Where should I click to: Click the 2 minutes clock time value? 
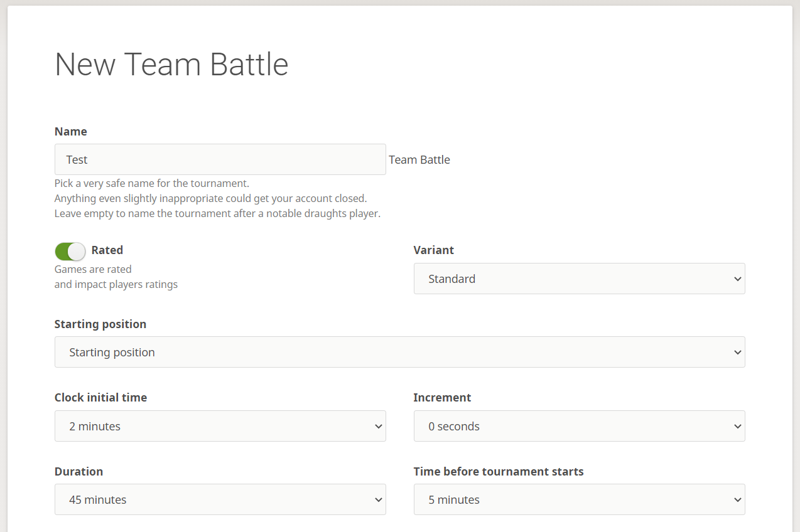click(94, 426)
